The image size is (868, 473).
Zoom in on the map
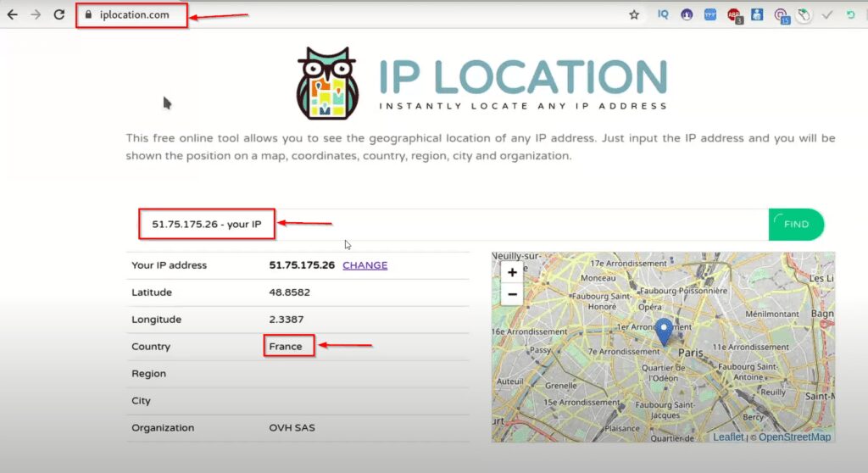pyautogui.click(x=512, y=272)
